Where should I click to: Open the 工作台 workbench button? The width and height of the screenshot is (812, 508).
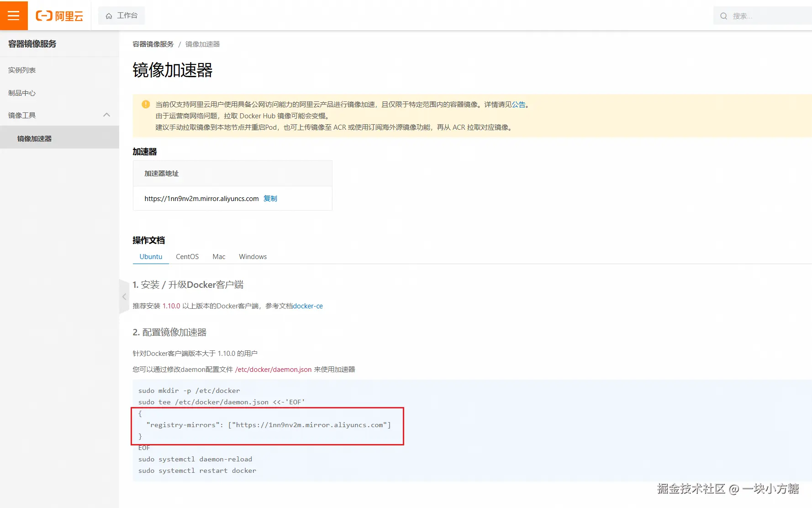pos(121,16)
